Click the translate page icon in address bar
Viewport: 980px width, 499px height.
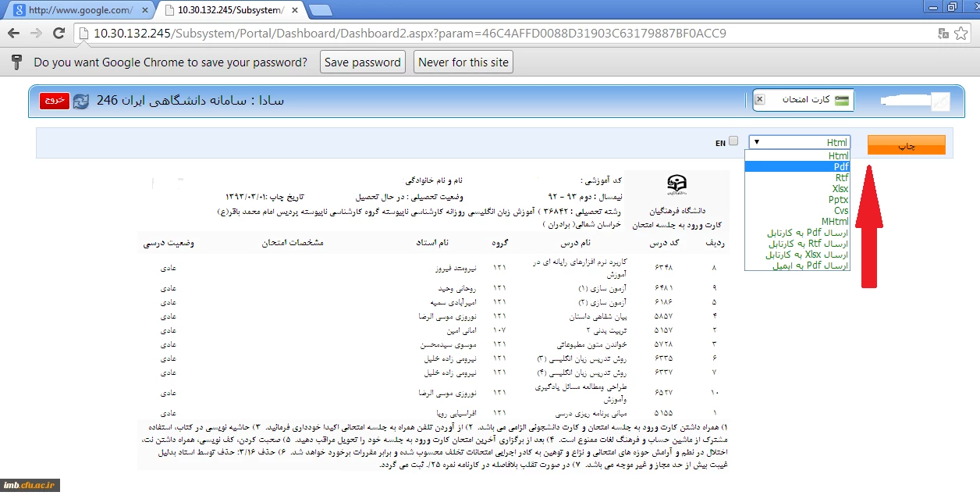[943, 34]
